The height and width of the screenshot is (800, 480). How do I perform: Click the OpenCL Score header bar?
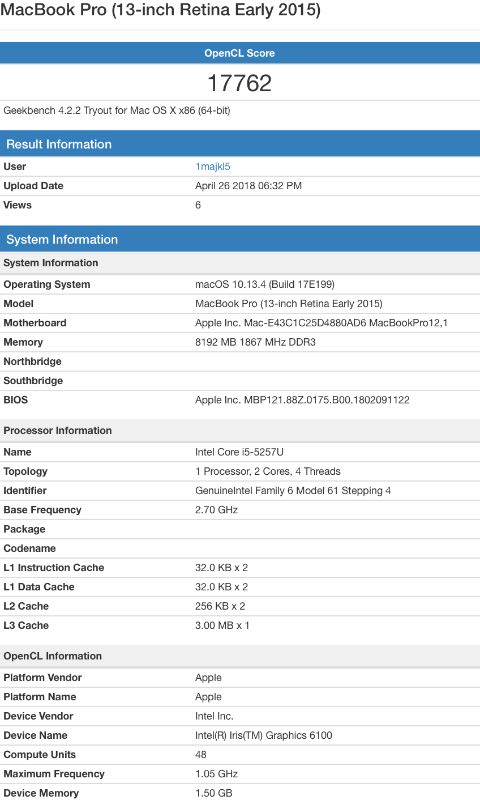click(240, 53)
